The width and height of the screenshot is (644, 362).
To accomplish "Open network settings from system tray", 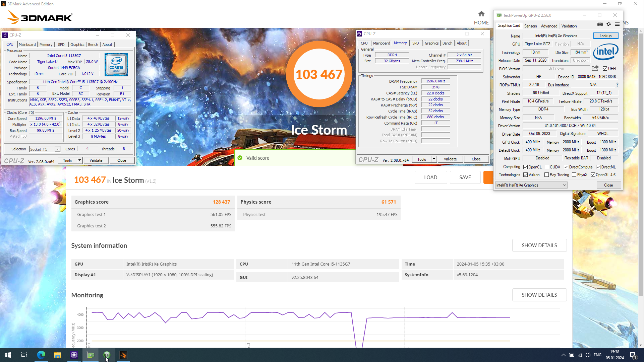I will click(580, 355).
